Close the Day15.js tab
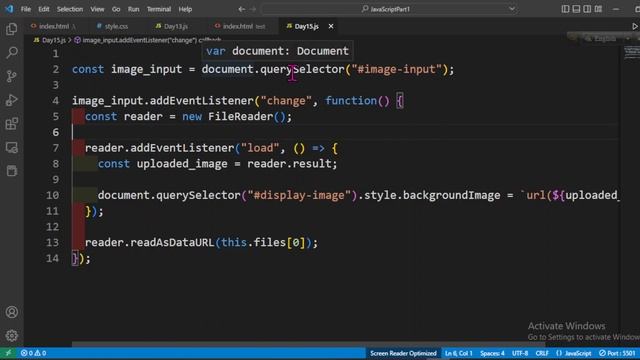 [331, 26]
